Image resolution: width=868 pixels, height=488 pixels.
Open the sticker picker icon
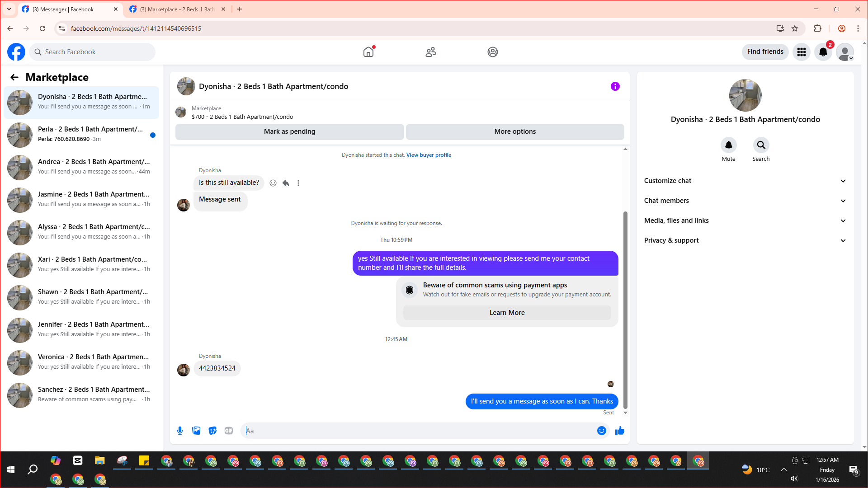pos(212,431)
